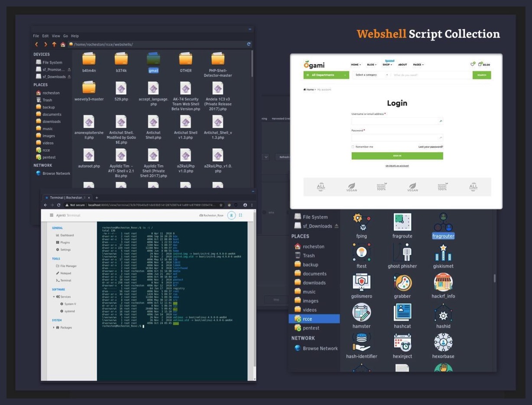The image size is (532, 405).
Task: Open the Help menu in webshells file manager
Action: (75, 36)
